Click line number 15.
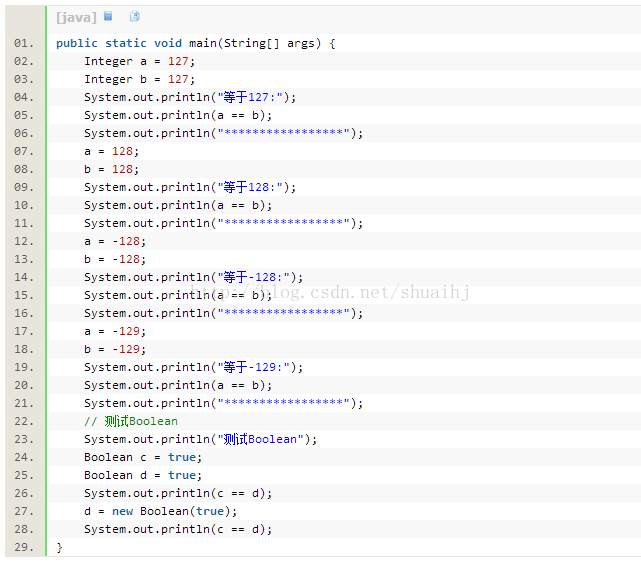The image size is (641, 562). [24, 295]
